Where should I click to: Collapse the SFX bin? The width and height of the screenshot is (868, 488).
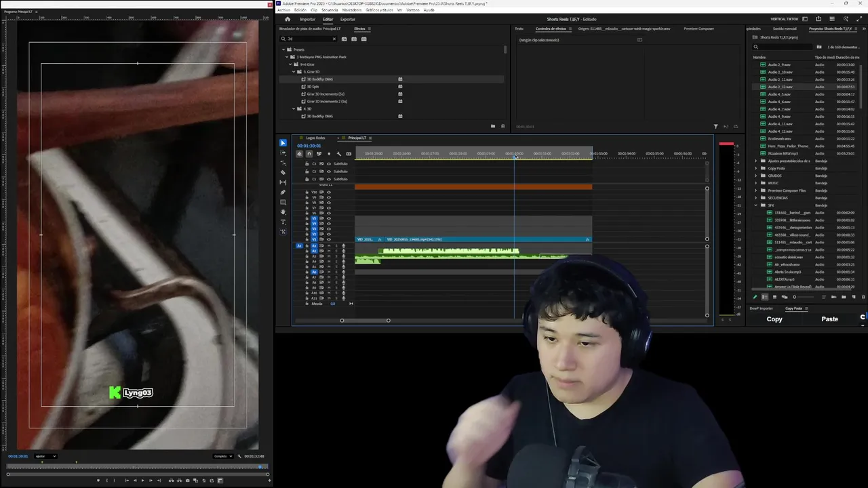pos(756,205)
